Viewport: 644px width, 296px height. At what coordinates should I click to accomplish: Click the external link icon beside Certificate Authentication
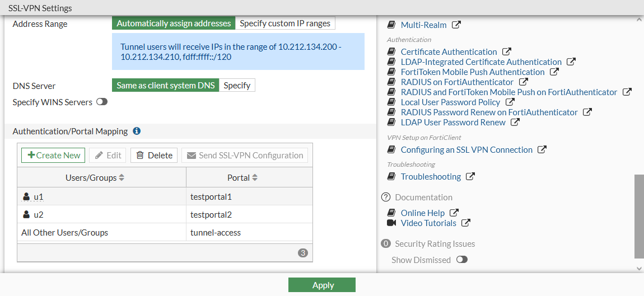pyautogui.click(x=507, y=52)
